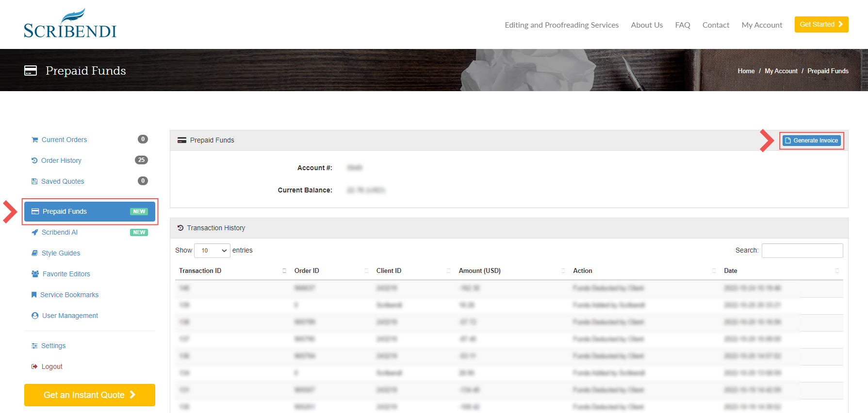This screenshot has width=868, height=413.
Task: Click the Favorite Editors people icon
Action: point(35,274)
